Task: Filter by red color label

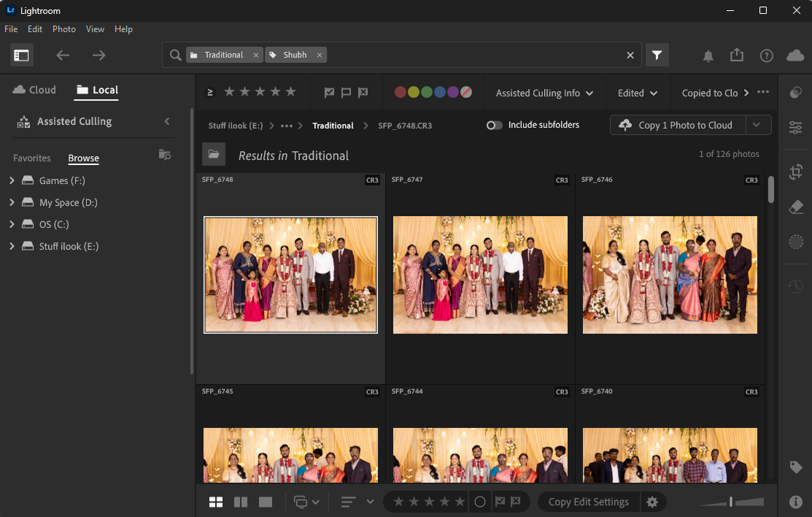Action: point(401,92)
